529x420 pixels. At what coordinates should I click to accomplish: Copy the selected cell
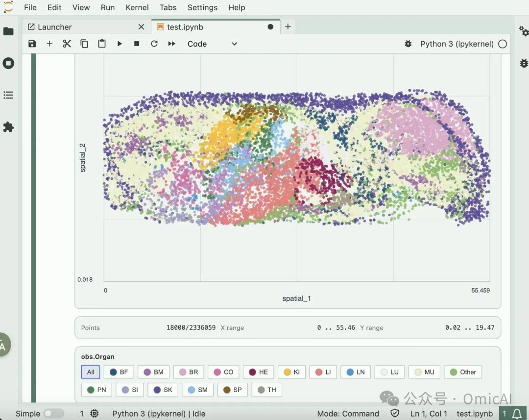(84, 44)
